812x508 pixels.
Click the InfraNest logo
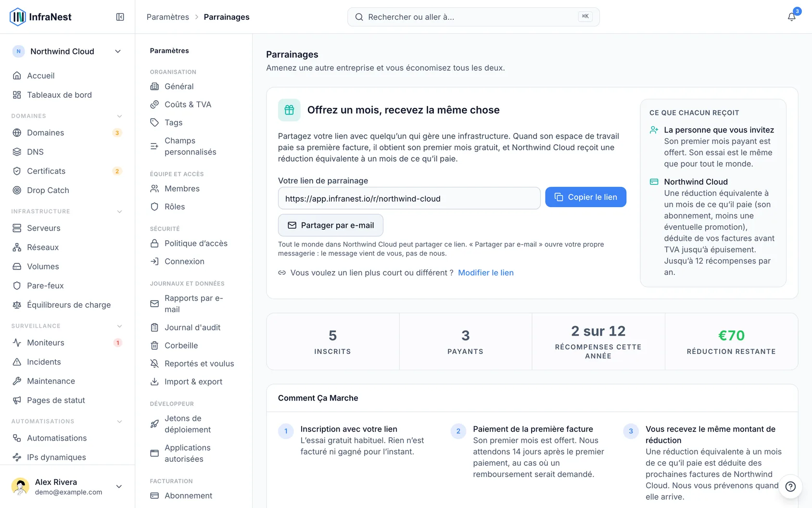click(x=40, y=17)
